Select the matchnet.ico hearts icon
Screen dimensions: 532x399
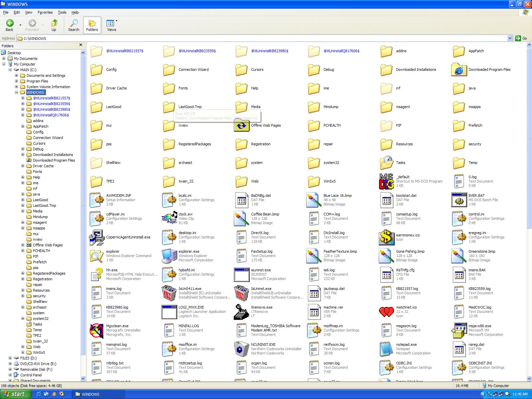386,312
